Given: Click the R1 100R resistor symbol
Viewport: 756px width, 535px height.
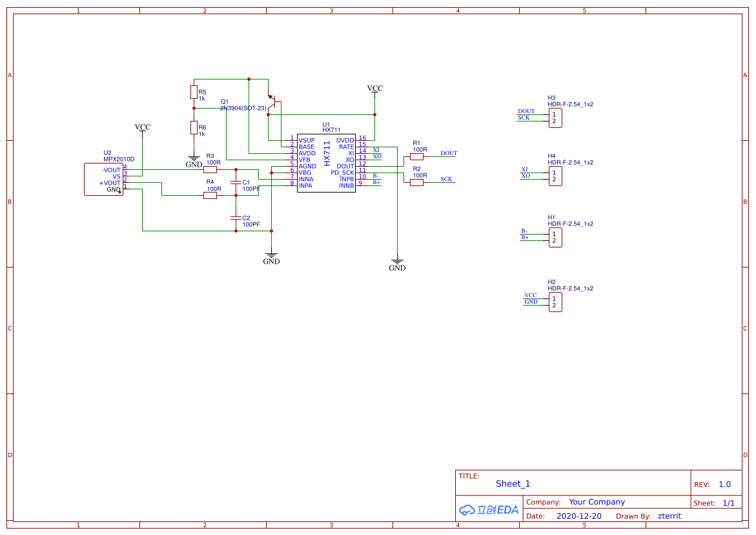Looking at the screenshot, I should [417, 156].
